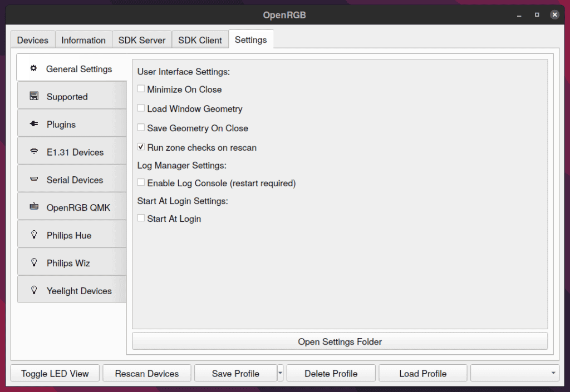Click Rescan Devices
570x392 pixels.
click(x=147, y=373)
